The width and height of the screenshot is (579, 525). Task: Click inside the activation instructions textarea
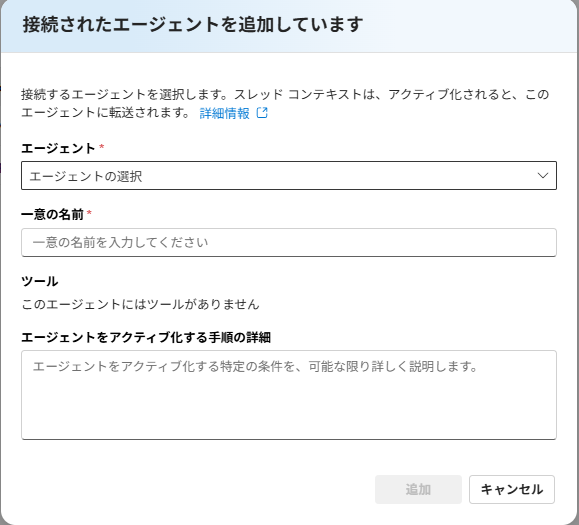[289, 395]
